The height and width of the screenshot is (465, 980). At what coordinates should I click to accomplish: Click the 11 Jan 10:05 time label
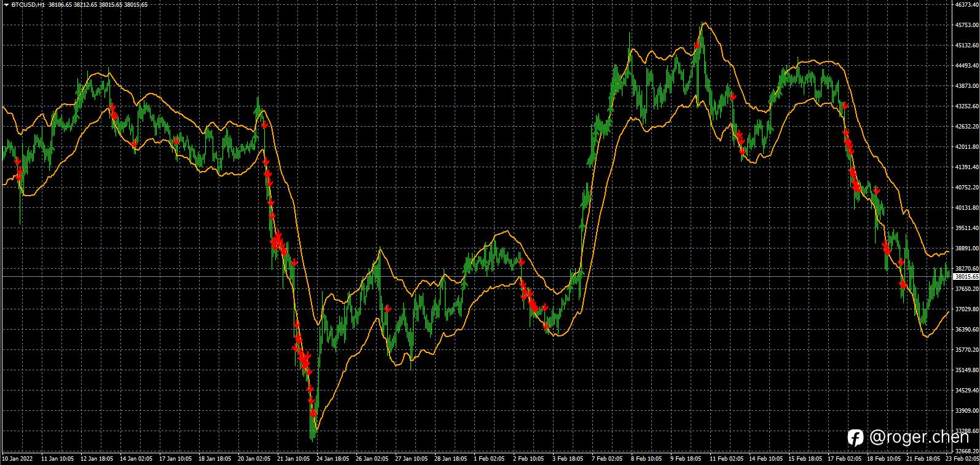[x=57, y=458]
